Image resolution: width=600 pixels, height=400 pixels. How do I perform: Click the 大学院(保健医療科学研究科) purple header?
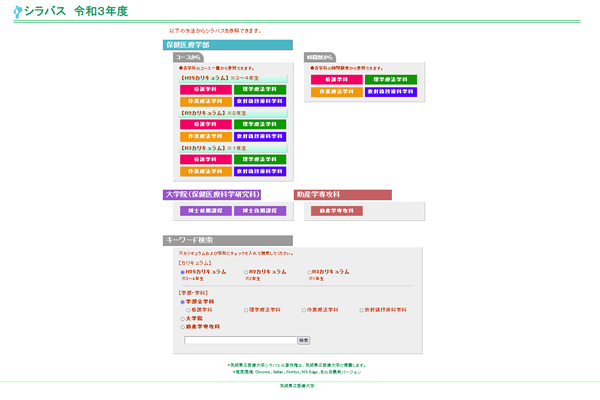pos(212,194)
